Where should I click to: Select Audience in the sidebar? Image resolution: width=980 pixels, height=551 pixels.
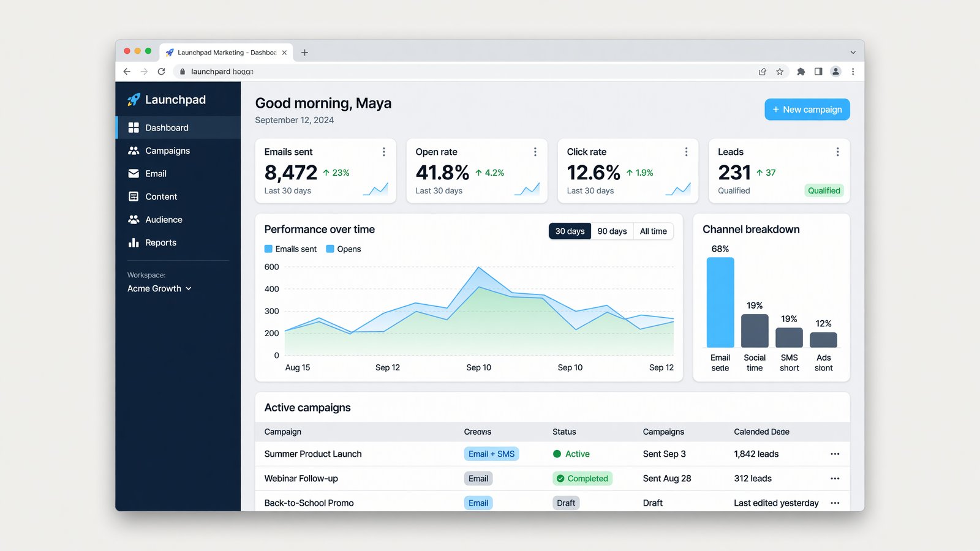[x=178, y=220]
